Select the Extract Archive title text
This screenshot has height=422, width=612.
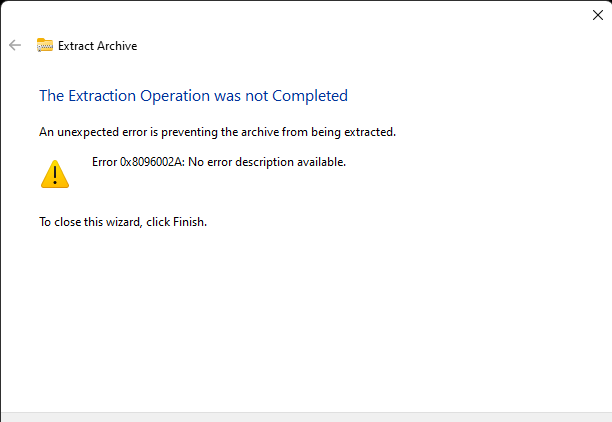(98, 46)
